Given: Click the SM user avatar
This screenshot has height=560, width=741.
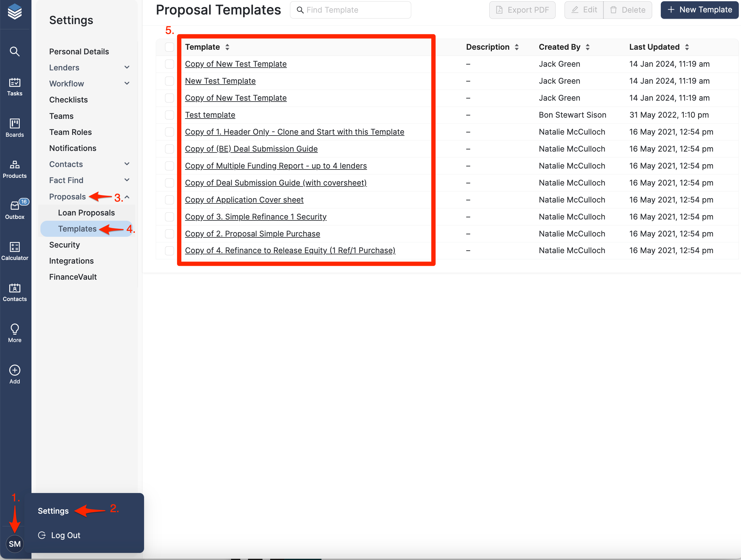Looking at the screenshot, I should pos(14,544).
